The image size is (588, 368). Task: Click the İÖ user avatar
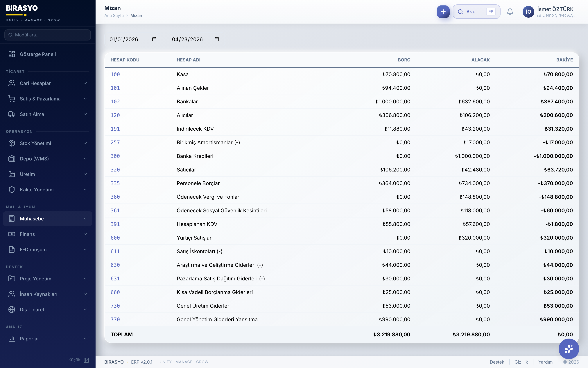tap(528, 12)
